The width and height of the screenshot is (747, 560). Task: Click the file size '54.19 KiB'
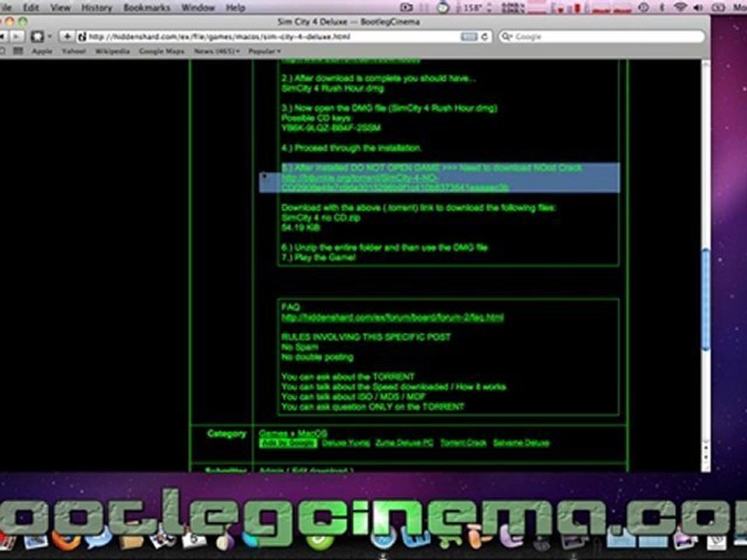click(300, 228)
